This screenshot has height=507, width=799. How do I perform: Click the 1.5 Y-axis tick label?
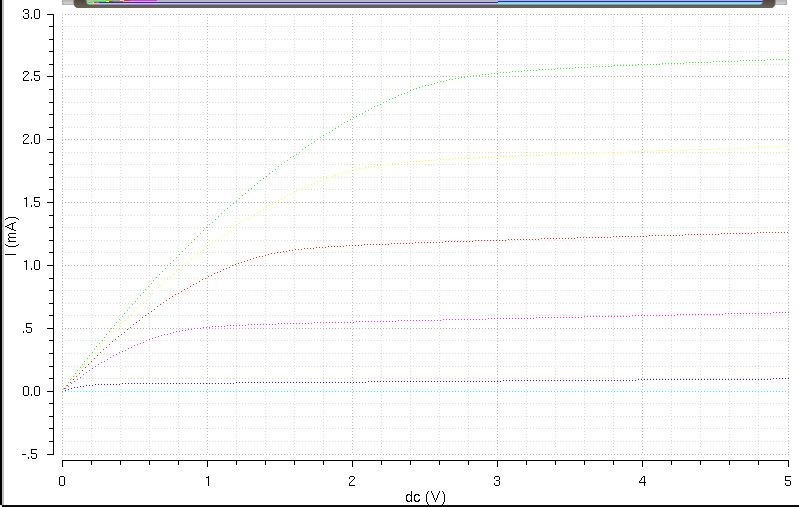click(31, 203)
